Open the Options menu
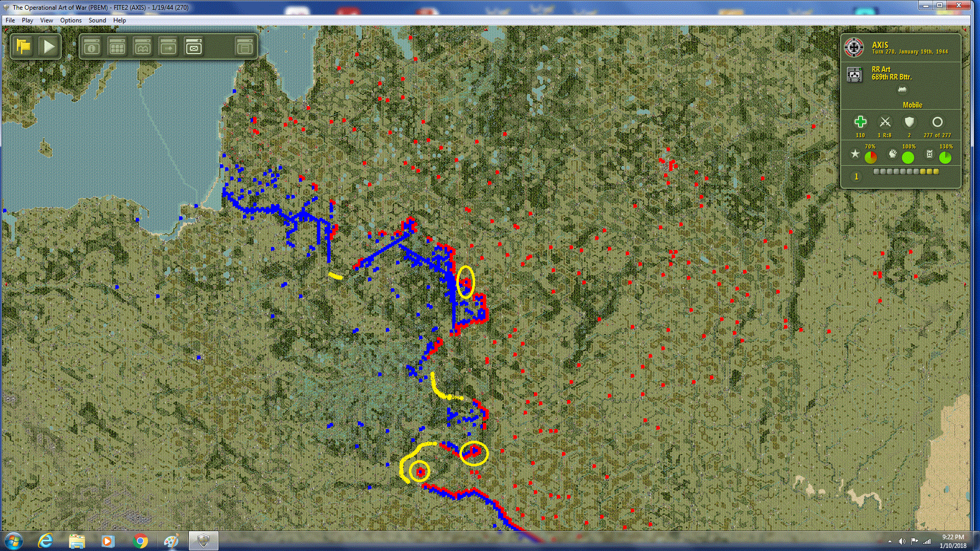 71,20
